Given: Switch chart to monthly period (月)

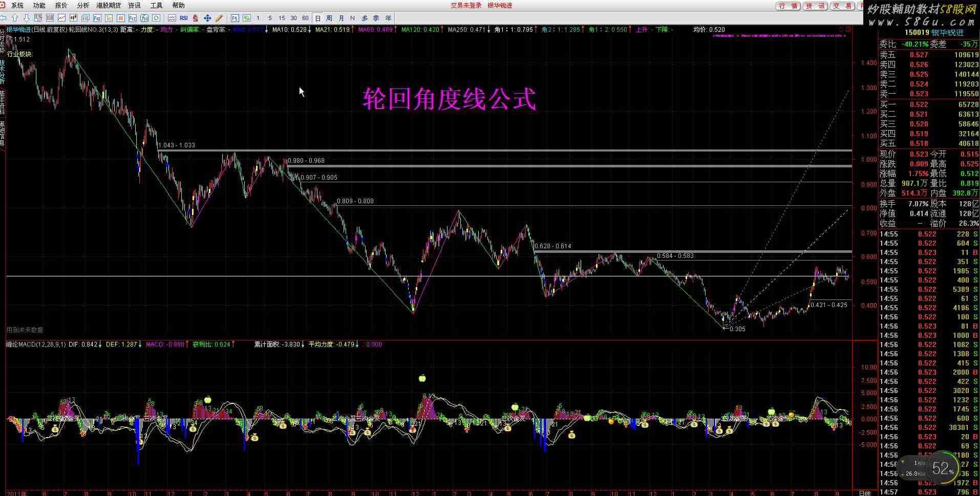Looking at the screenshot, I should [341, 18].
